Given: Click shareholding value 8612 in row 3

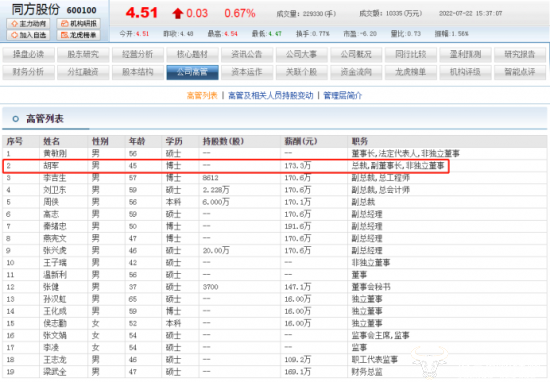Looking at the screenshot, I should (210, 178).
